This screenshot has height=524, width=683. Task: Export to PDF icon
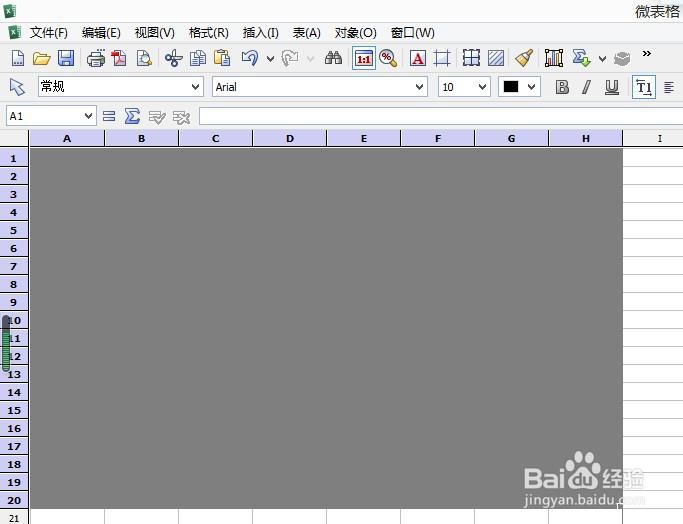118,58
